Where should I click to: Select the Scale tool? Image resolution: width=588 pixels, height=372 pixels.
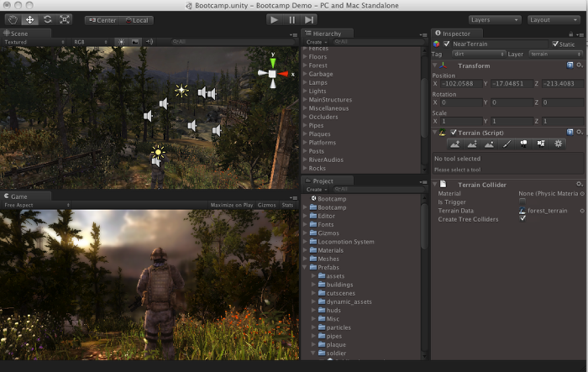pyautogui.click(x=65, y=19)
